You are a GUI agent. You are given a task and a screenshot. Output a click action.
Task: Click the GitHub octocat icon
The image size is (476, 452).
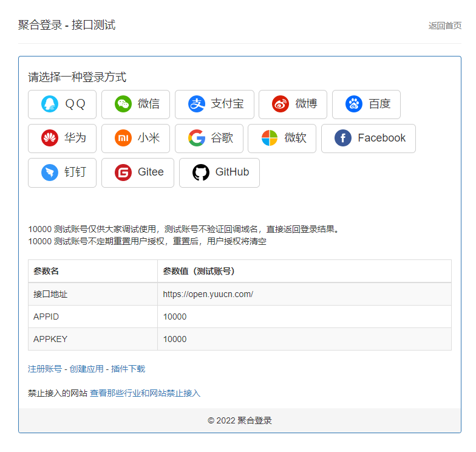pos(201,173)
